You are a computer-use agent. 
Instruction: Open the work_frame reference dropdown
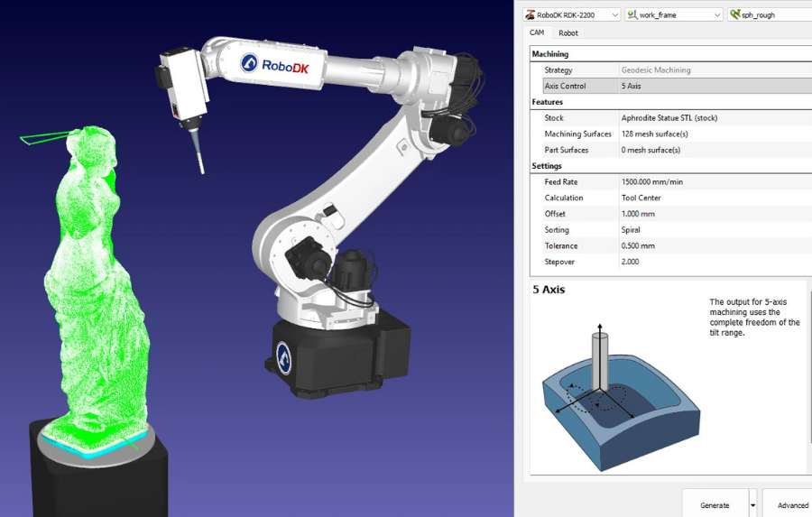pos(674,15)
